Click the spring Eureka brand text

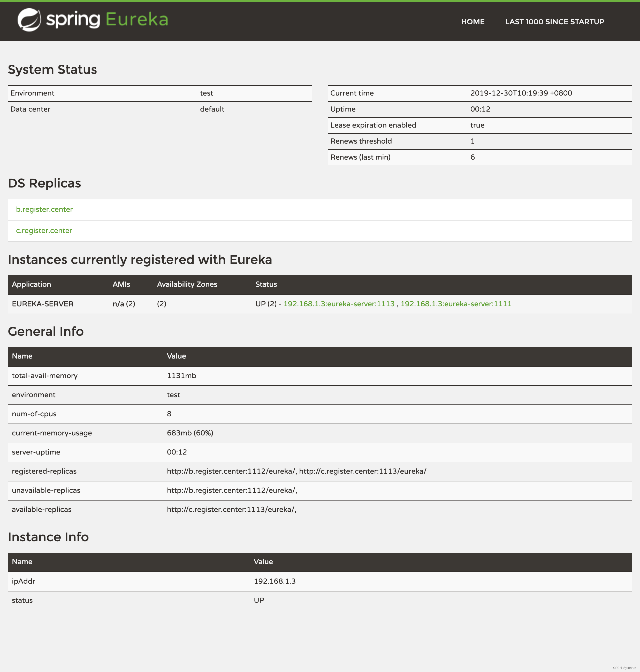[x=107, y=19]
